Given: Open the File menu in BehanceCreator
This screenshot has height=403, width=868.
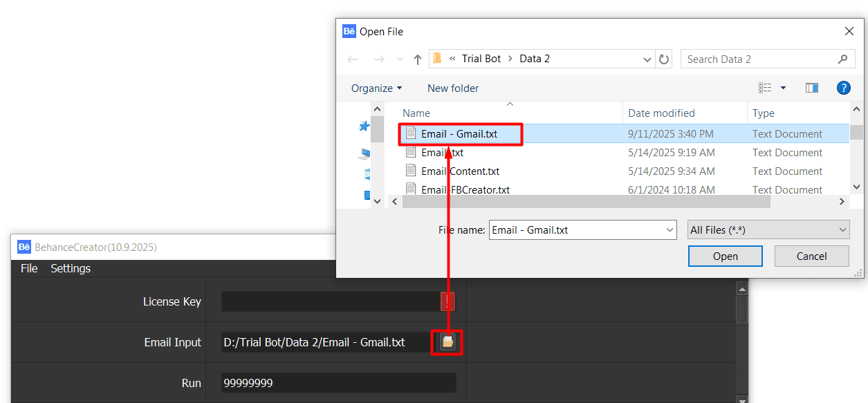Looking at the screenshot, I should click(x=29, y=268).
